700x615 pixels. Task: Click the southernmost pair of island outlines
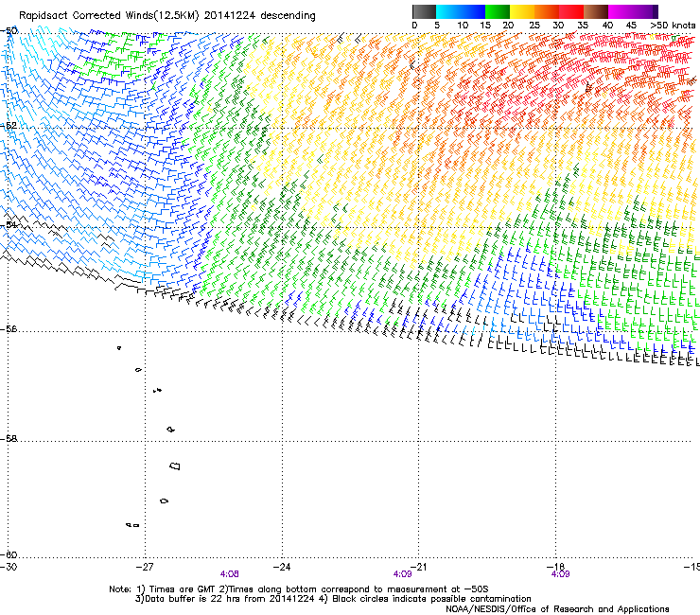[x=132, y=525]
